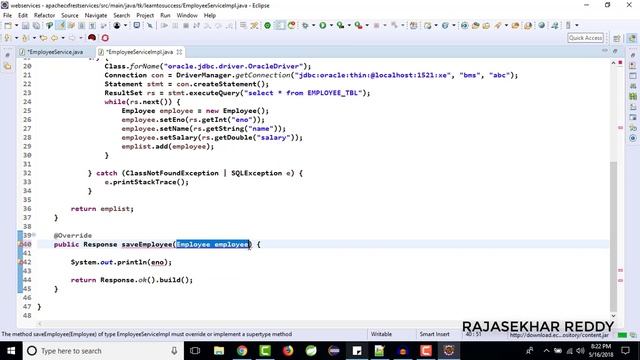640x360 pixels.
Task: Click Writable status bar entry
Action: (381, 334)
